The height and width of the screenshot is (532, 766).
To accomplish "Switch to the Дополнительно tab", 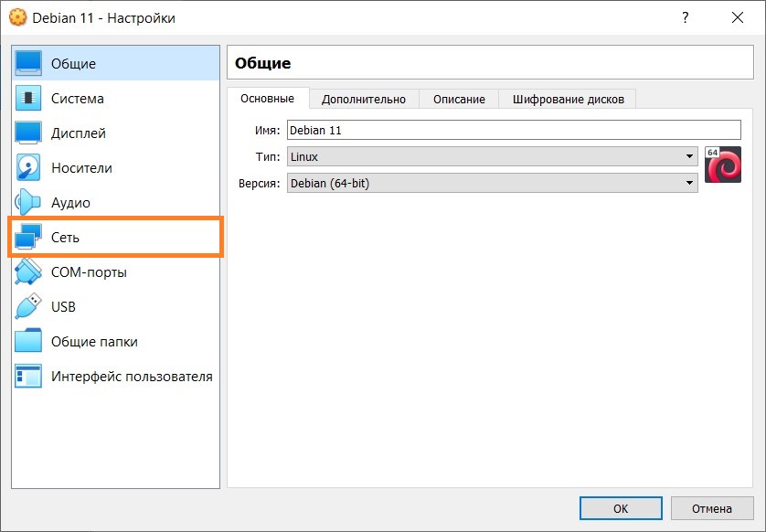I will coord(363,99).
